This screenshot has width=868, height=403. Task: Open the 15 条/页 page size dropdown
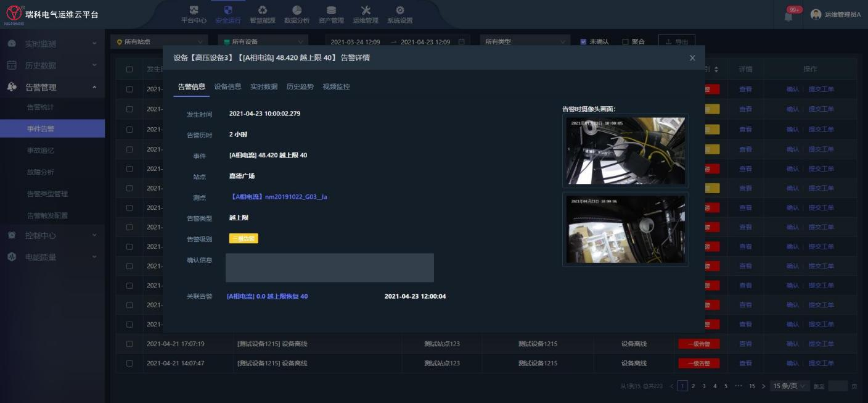[x=790, y=386]
